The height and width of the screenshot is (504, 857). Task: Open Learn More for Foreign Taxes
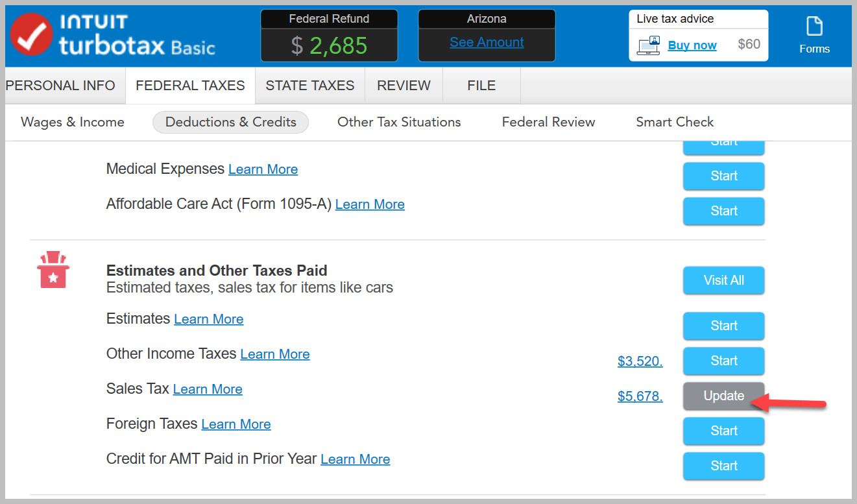click(x=236, y=424)
